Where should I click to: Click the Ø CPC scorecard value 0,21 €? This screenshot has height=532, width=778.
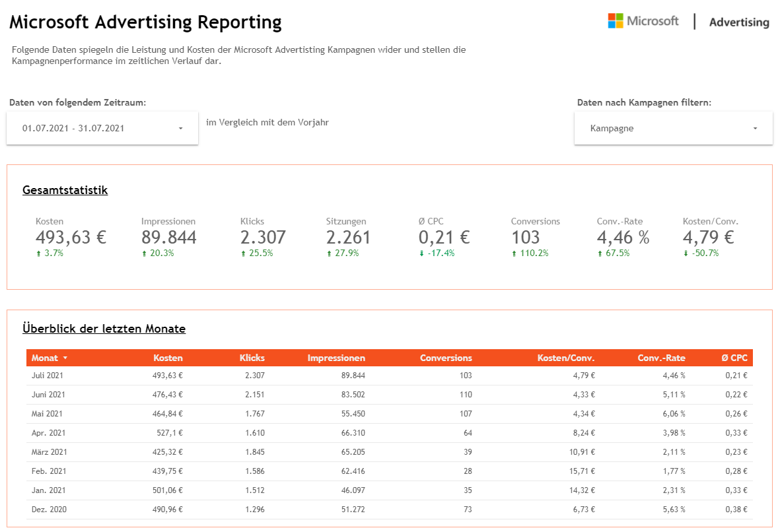[444, 238]
